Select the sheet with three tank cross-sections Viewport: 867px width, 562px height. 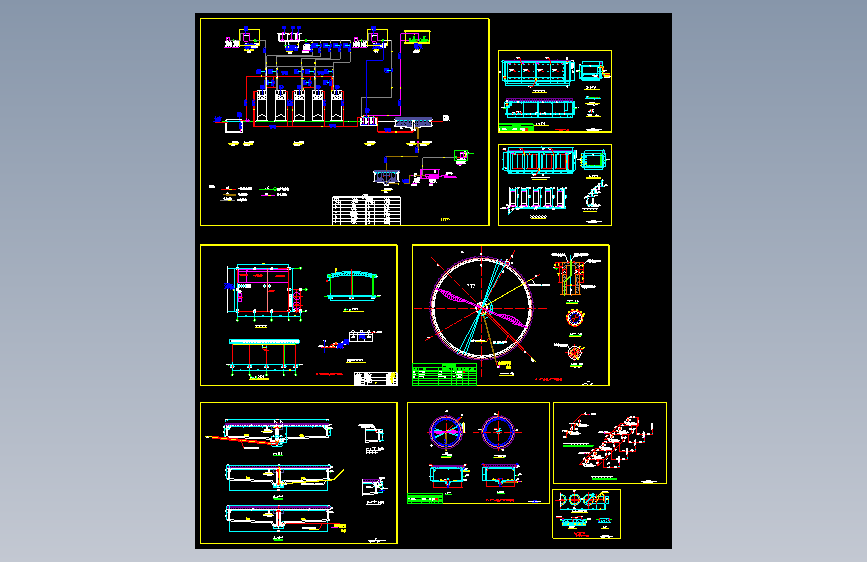pyautogui.click(x=299, y=473)
